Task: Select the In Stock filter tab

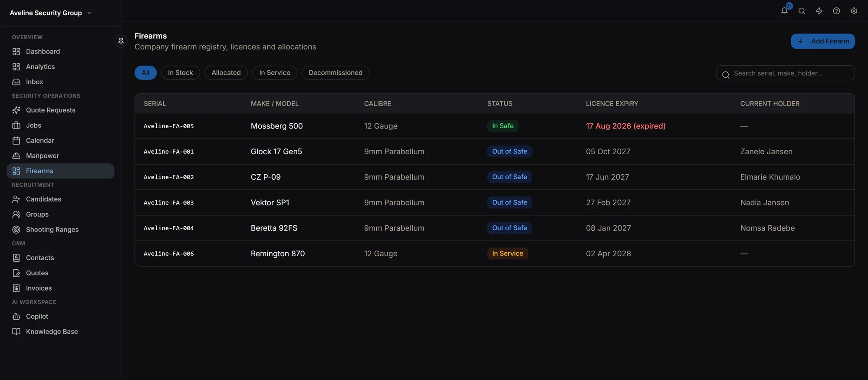Action: coord(180,73)
